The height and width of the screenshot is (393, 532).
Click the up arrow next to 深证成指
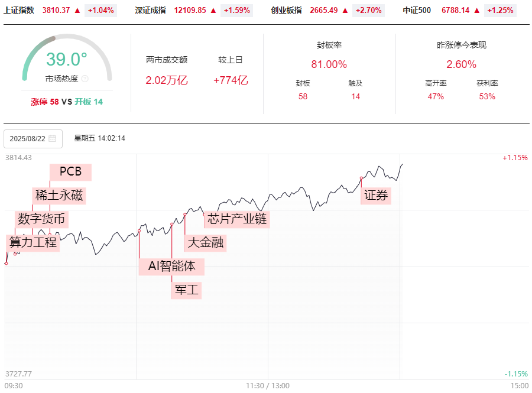coord(213,11)
